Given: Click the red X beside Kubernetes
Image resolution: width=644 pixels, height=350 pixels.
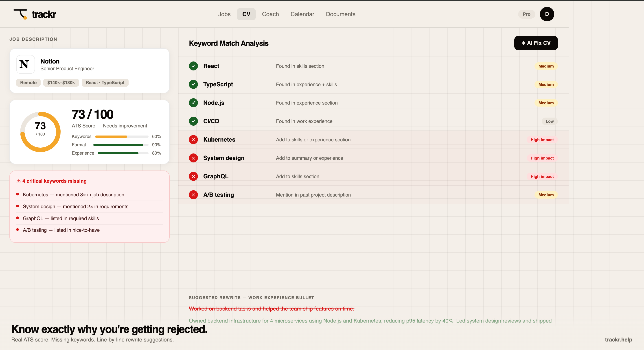Looking at the screenshot, I should point(193,140).
